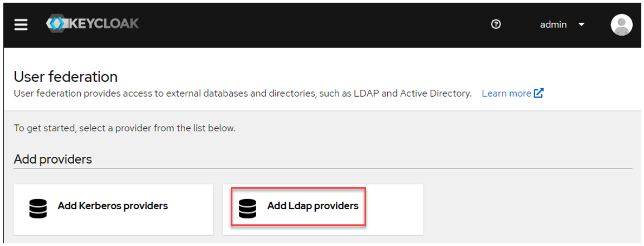Screen dimensions: 644x246
Task: Click the User federation page heading
Action: (66, 76)
